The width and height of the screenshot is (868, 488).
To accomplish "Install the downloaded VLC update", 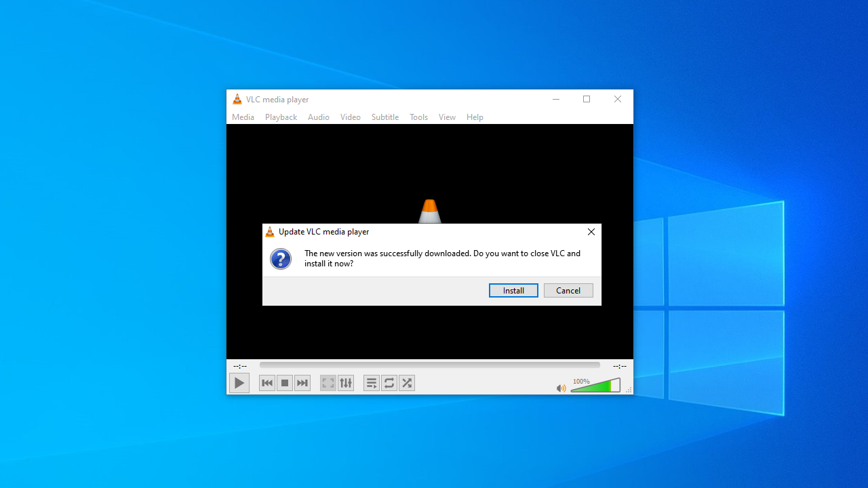I will pyautogui.click(x=513, y=291).
